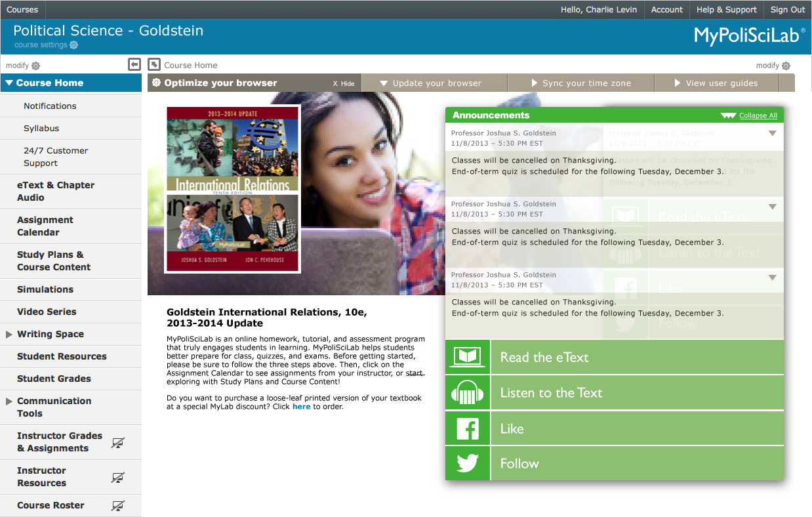Click the Facebook Like icon
Screen dimensions: 812x517
tap(468, 428)
